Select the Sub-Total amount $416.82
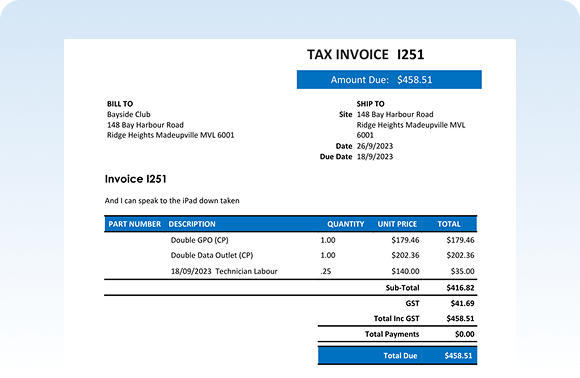 [460, 288]
